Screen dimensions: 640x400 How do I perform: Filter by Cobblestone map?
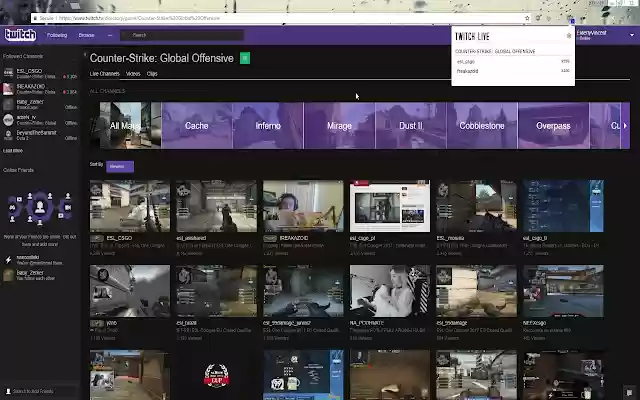tap(482, 125)
